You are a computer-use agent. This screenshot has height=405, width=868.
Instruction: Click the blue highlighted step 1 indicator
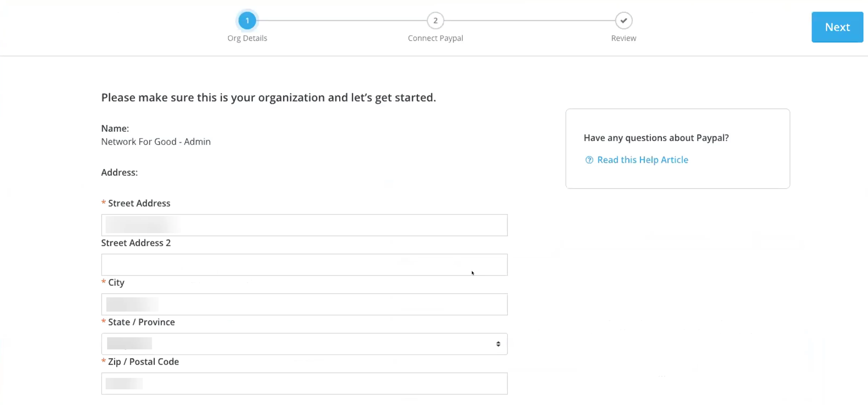coord(247,20)
